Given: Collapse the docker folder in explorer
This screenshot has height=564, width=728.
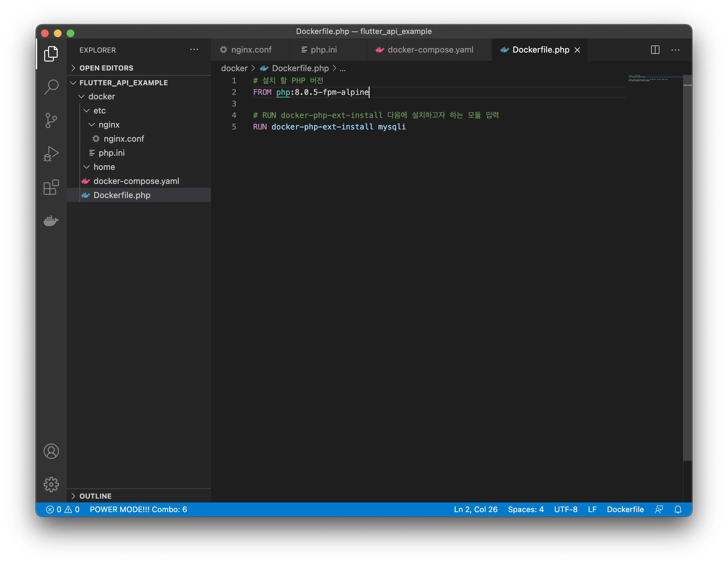Looking at the screenshot, I should [x=101, y=96].
